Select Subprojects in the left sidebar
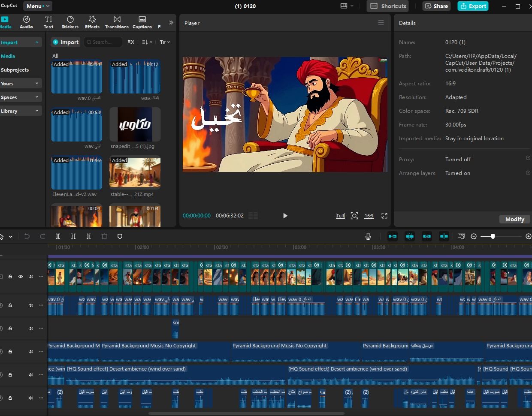Image resolution: width=532 pixels, height=416 pixels. point(15,70)
